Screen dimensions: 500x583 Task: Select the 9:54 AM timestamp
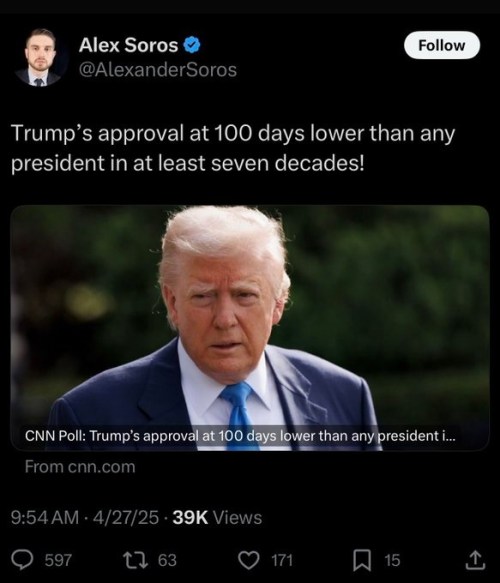[x=45, y=518]
